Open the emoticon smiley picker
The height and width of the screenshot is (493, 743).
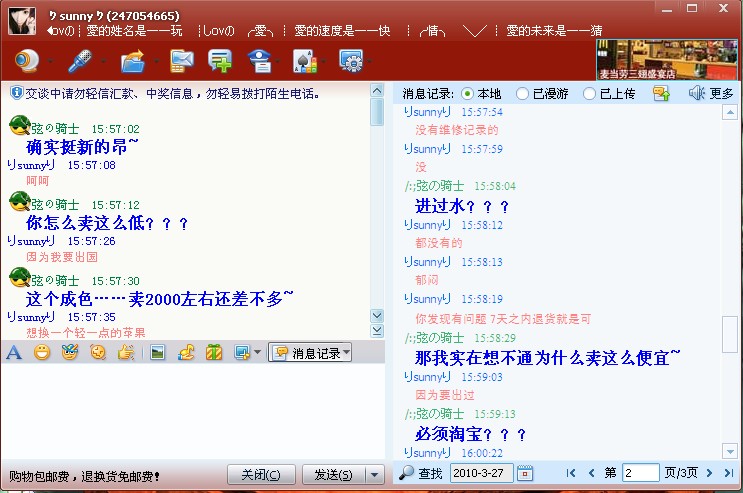(42, 352)
